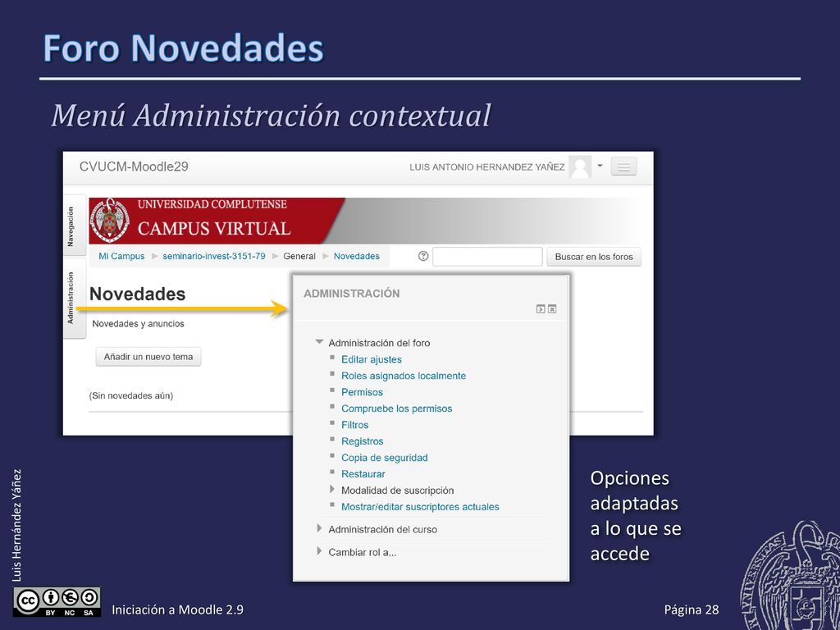Expand Cambiar rol a...

tap(319, 551)
